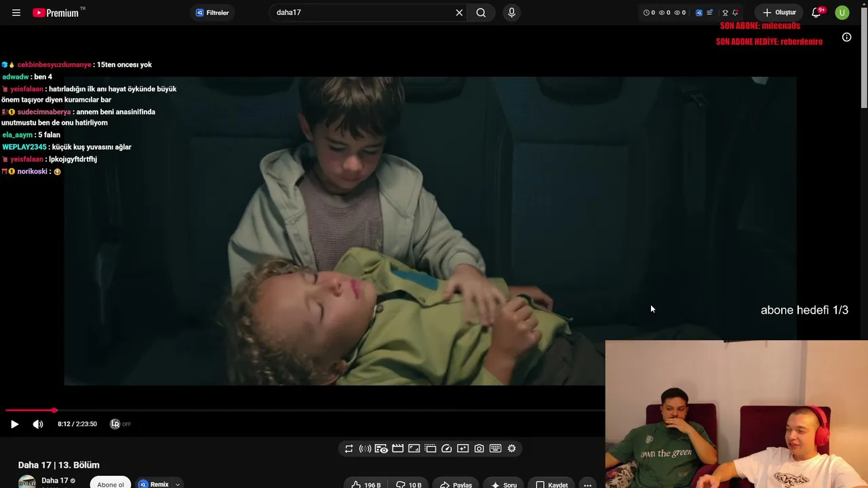Open the Filtreler filter button
The width and height of the screenshot is (868, 488).
(212, 12)
